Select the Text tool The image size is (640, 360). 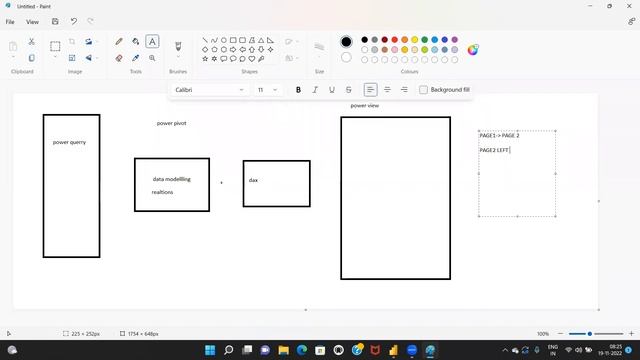pyautogui.click(x=152, y=42)
